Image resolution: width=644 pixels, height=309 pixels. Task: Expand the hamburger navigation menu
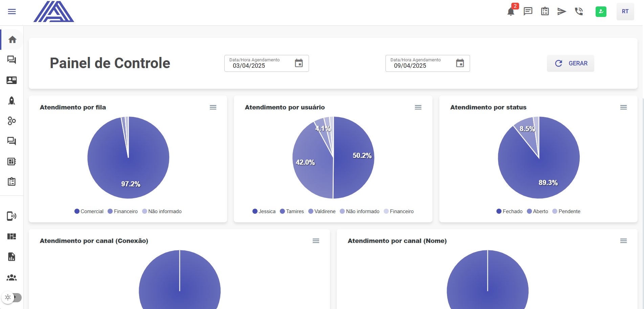(12, 12)
